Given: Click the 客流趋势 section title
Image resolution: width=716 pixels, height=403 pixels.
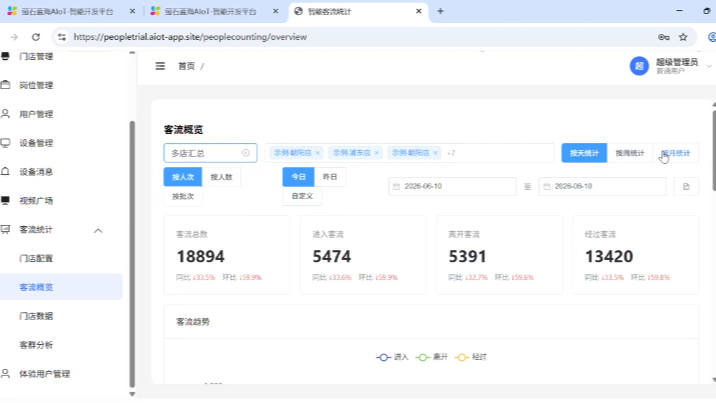Looking at the screenshot, I should 193,322.
